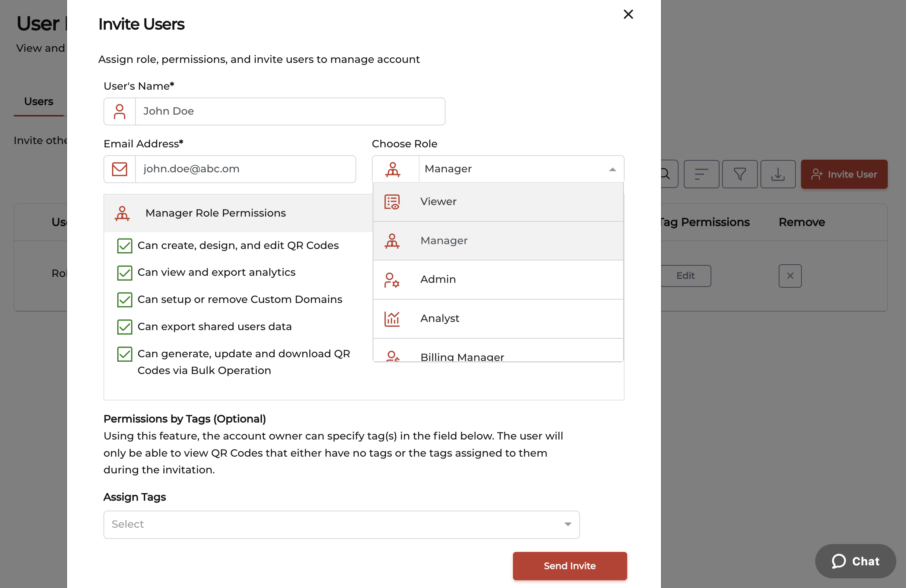Open the Chat widget
Viewport: 906px width, 588px height.
coord(855,561)
